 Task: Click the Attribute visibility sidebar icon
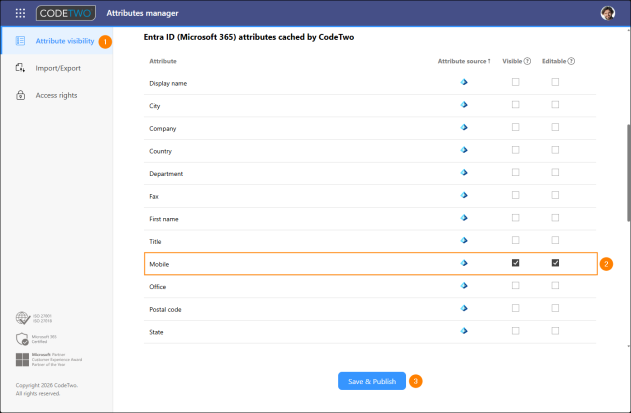[20, 41]
